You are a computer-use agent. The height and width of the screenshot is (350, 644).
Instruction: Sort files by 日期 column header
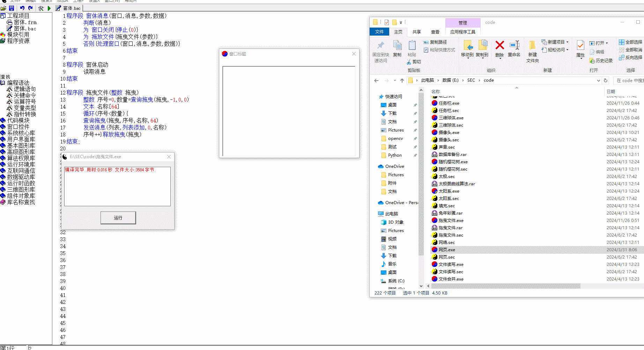tap(611, 91)
